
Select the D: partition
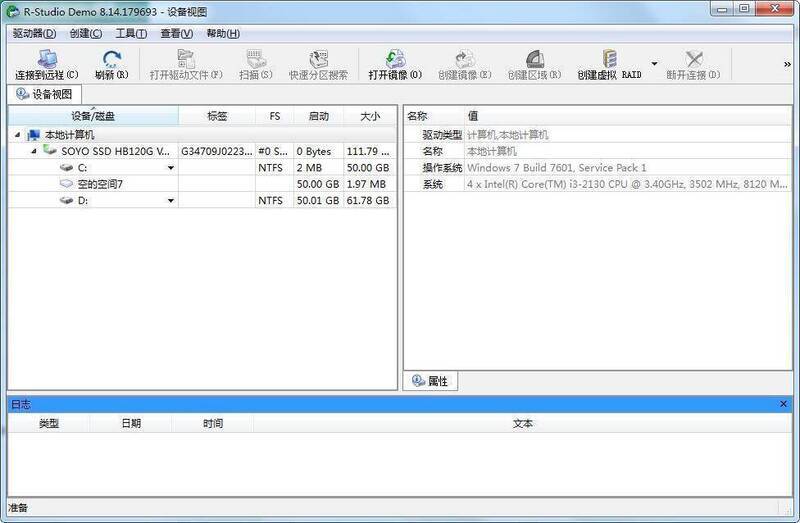[x=83, y=201]
